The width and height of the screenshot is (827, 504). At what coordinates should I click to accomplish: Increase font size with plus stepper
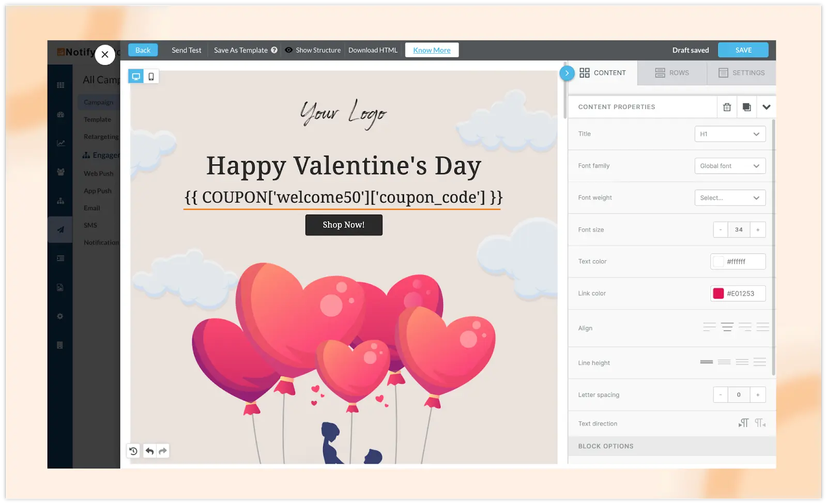pyautogui.click(x=758, y=230)
